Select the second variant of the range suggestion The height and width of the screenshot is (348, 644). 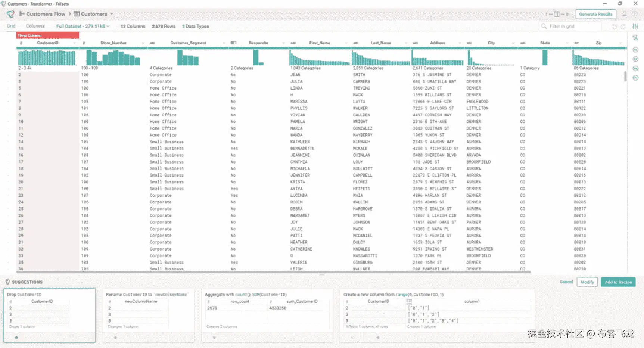coord(378,337)
